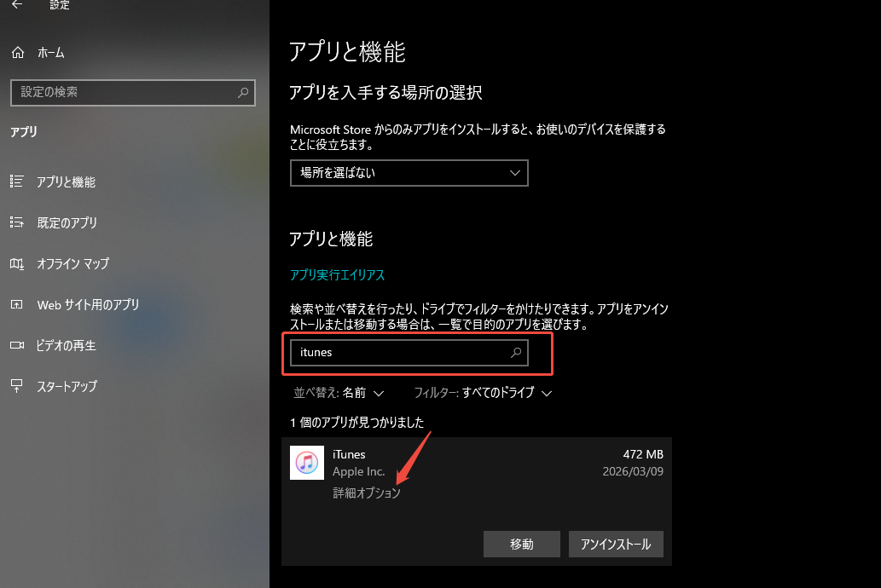Open Web サイト用のアプリ page
The height and width of the screenshot is (588, 881).
(88, 304)
